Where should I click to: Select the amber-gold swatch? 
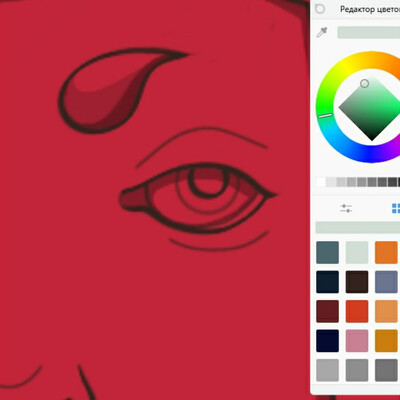(x=386, y=341)
